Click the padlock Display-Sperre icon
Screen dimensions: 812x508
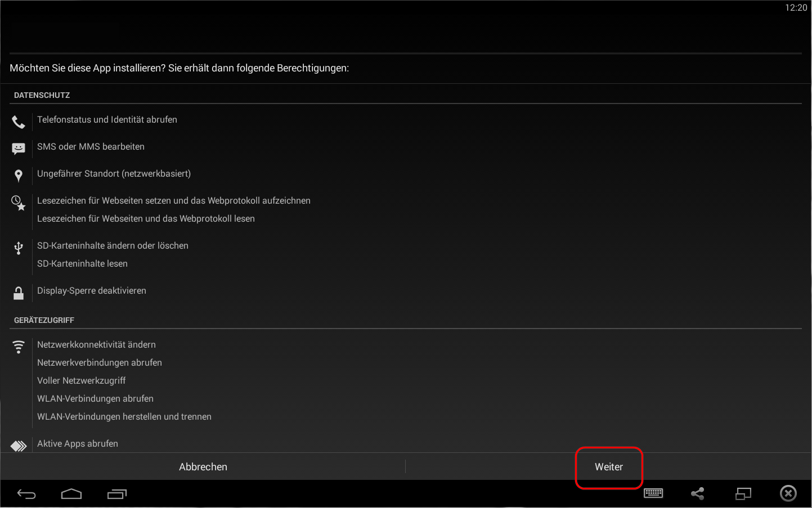(19, 293)
